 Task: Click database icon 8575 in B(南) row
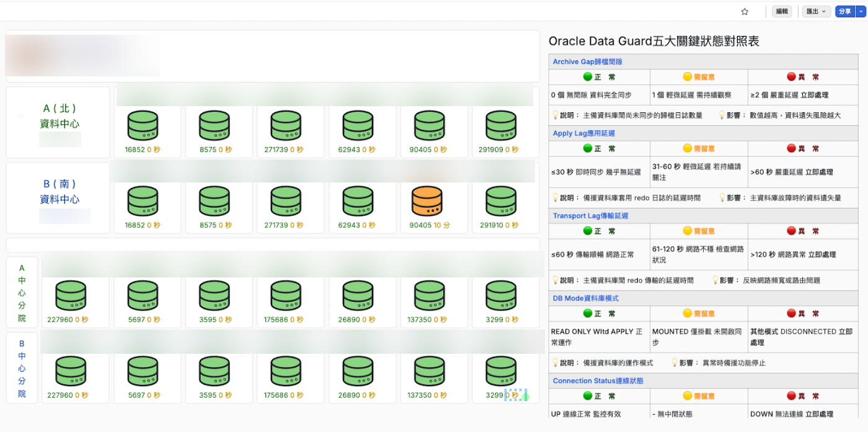[215, 201]
